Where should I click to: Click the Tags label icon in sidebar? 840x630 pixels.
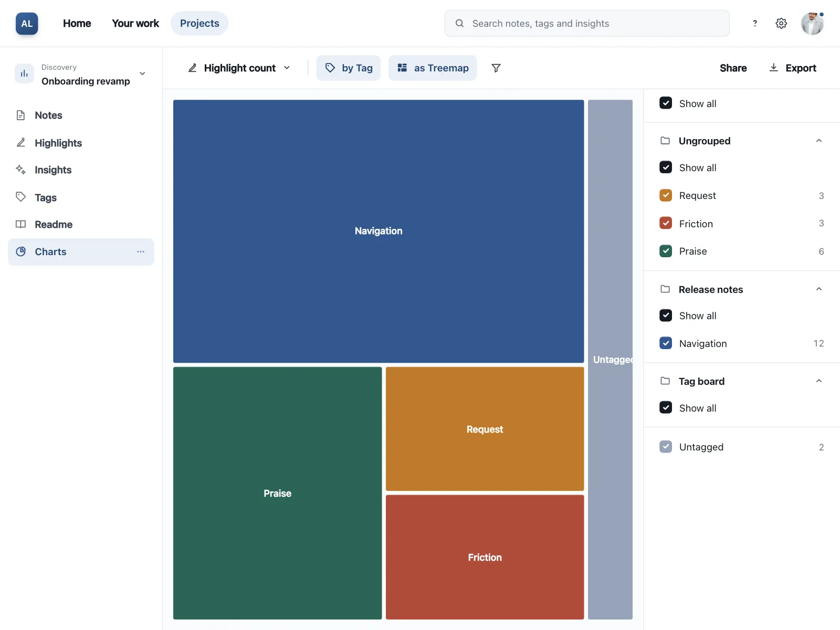pyautogui.click(x=21, y=197)
